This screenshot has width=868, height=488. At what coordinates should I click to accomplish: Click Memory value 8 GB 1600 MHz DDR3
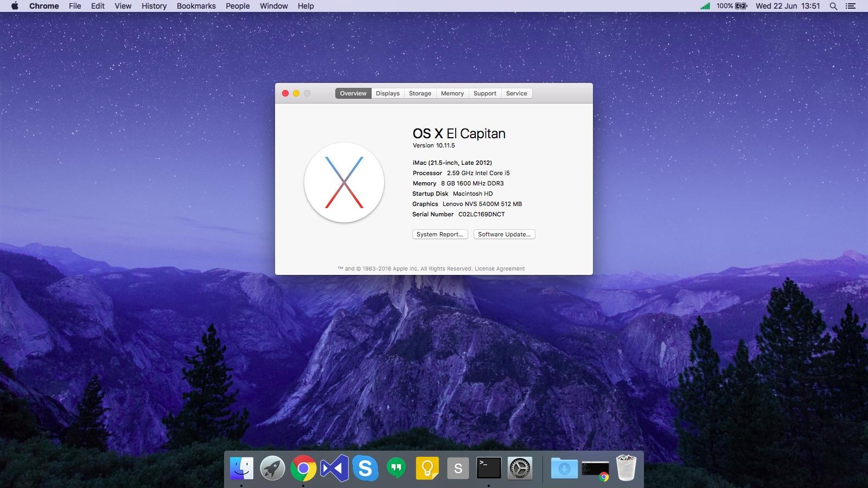click(473, 183)
